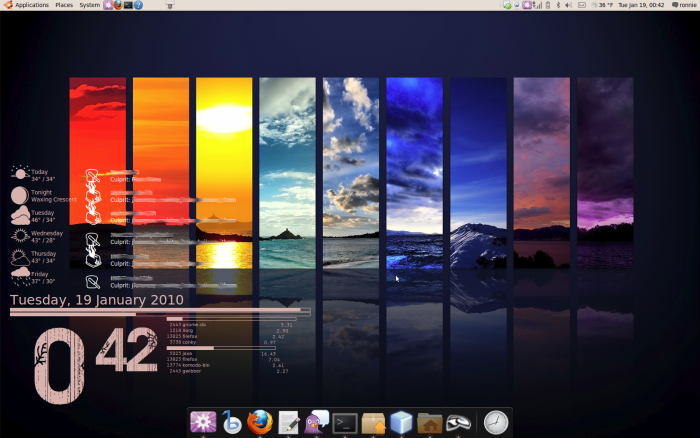700x438 pixels.
Task: Click the battery status icon
Action: click(548, 5)
